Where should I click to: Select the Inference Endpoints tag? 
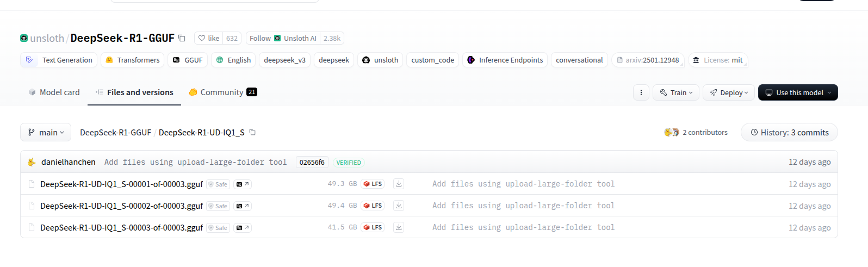(x=505, y=60)
